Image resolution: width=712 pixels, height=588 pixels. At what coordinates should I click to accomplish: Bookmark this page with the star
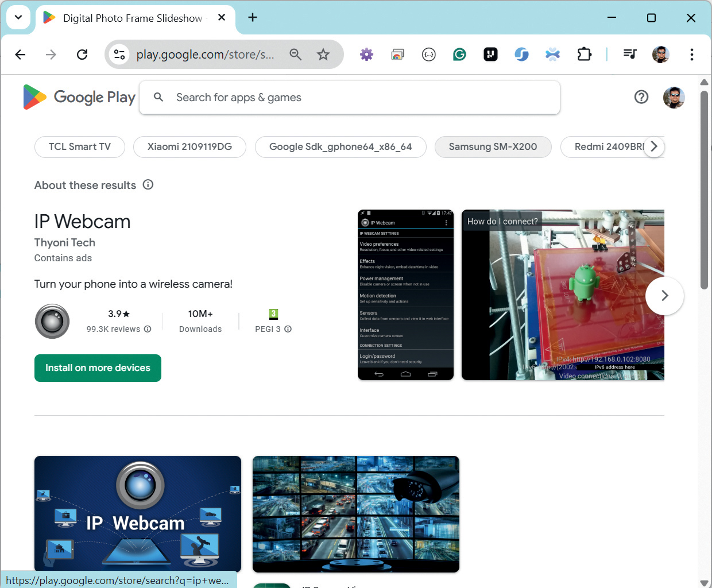point(323,55)
